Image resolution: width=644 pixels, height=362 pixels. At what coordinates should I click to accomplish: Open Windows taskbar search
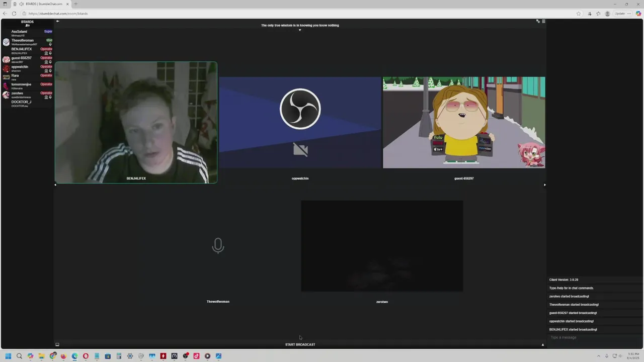tap(19, 356)
